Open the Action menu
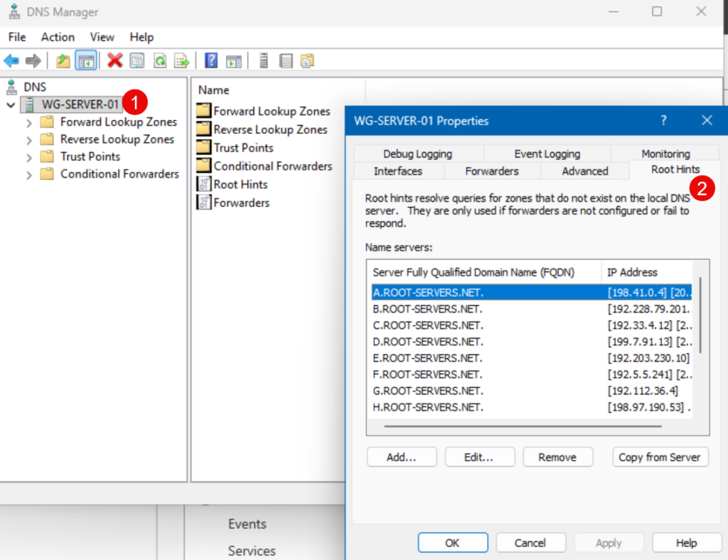Image resolution: width=728 pixels, height=560 pixels. click(58, 37)
